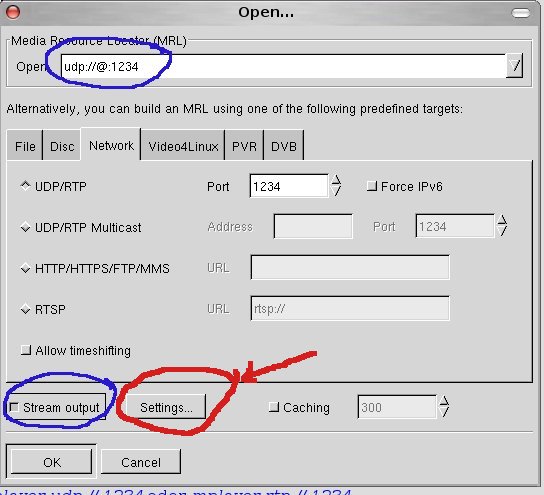Enable the Stream output checkbox
Viewport: 544px width, 495px height.
point(14,407)
